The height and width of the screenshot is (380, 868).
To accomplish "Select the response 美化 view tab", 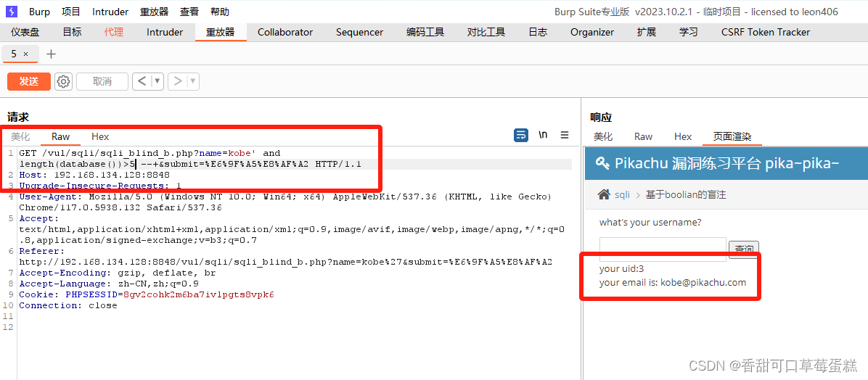I will point(603,136).
